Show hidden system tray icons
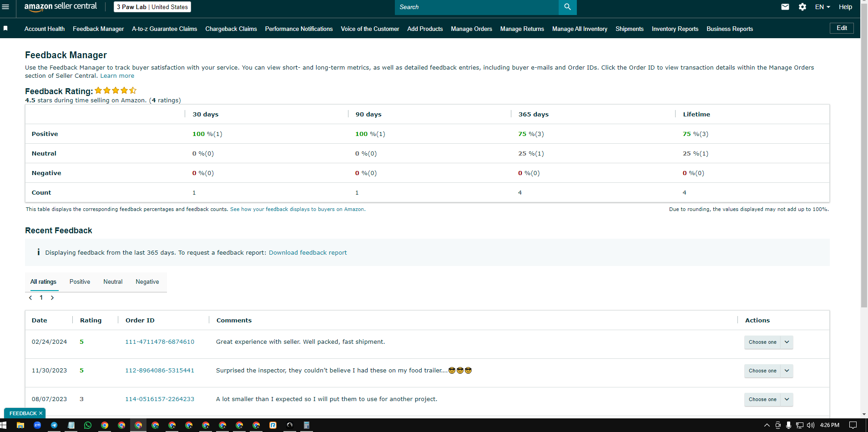The image size is (868, 432). [x=767, y=425]
